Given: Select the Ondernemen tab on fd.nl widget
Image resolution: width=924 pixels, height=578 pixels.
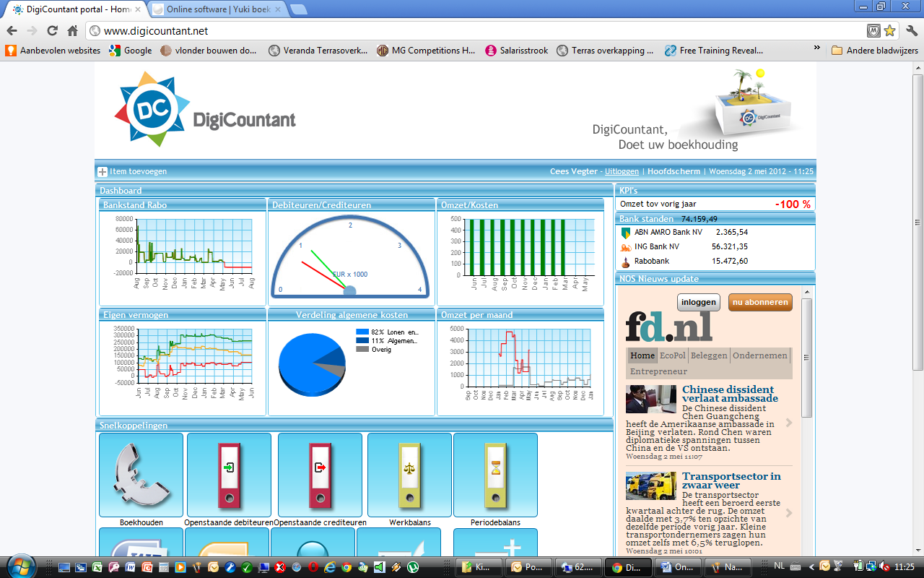Looking at the screenshot, I should pos(760,355).
